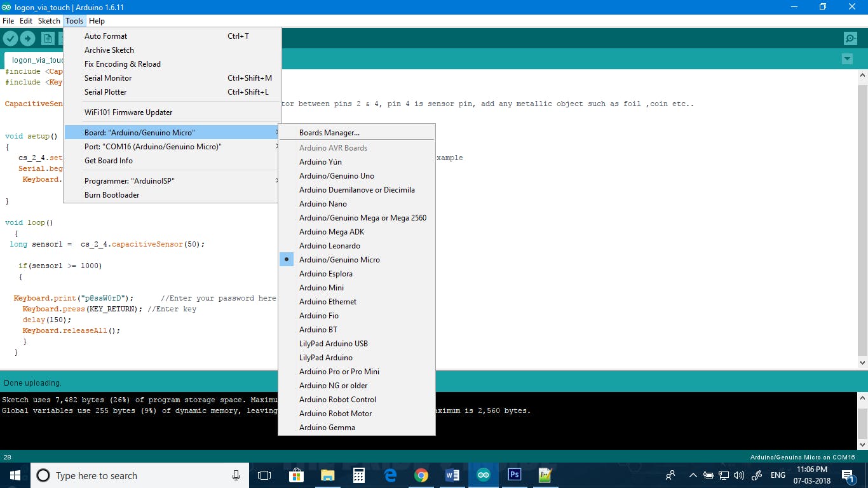The height and width of the screenshot is (488, 868).
Task: Choose Auto Format from Tools menu
Action: coord(172,36)
